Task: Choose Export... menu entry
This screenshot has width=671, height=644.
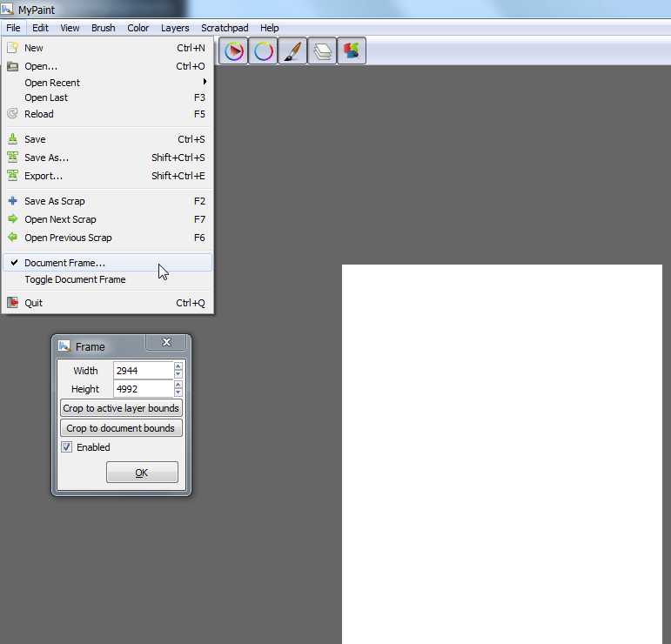Action: click(107, 176)
